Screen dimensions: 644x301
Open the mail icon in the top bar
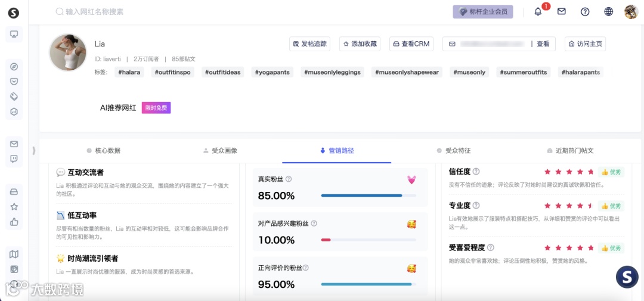point(562,11)
